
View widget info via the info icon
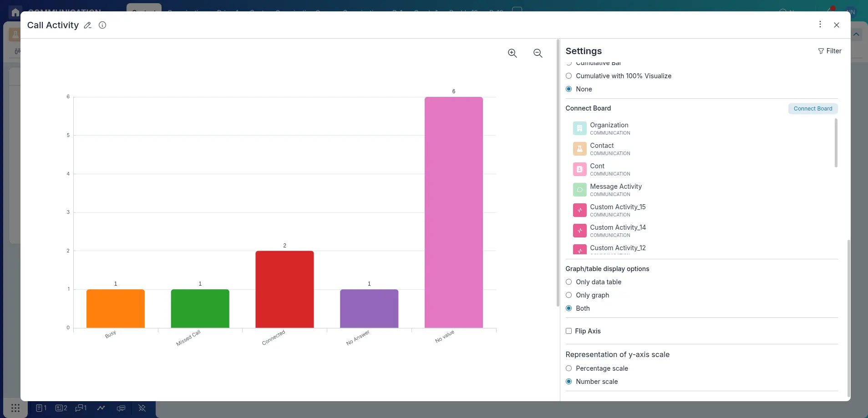102,25
